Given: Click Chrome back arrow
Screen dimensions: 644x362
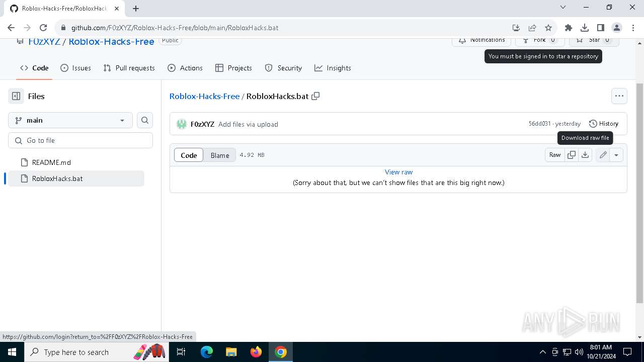Looking at the screenshot, I should (x=11, y=28).
